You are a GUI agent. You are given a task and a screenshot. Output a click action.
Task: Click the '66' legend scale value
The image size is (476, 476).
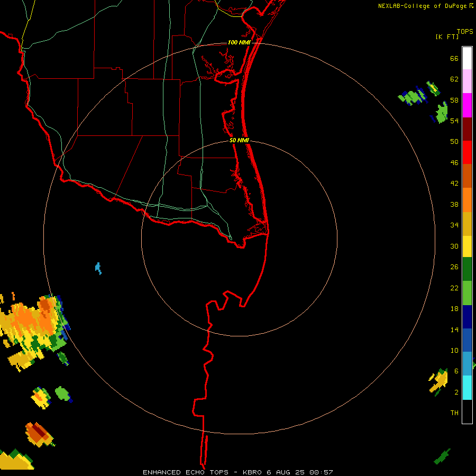[454, 58]
